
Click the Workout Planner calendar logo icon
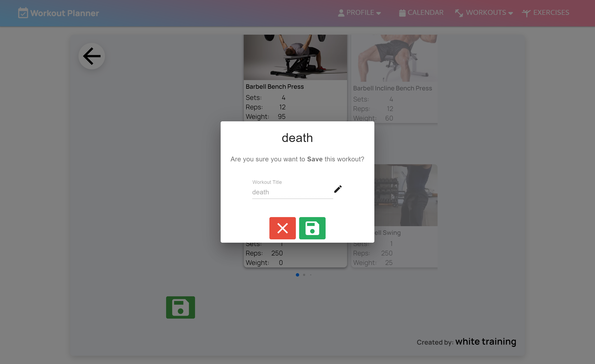(x=23, y=13)
